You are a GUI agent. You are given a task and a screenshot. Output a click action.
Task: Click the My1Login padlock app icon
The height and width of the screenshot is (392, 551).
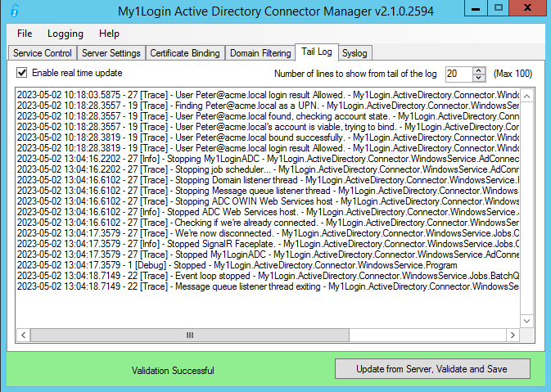pos(15,11)
